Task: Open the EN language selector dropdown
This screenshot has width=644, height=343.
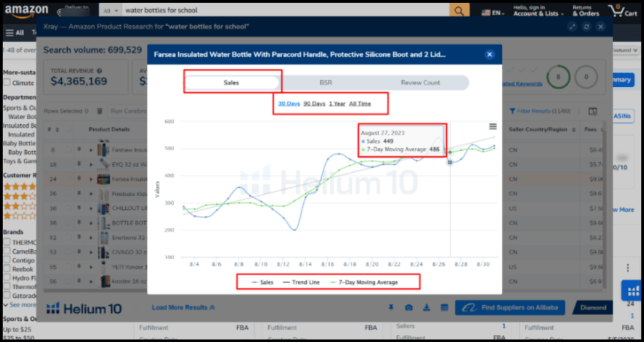Action: [x=493, y=13]
